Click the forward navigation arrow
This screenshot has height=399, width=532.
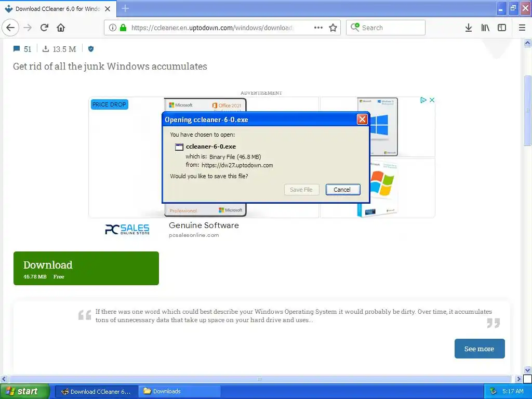28,28
